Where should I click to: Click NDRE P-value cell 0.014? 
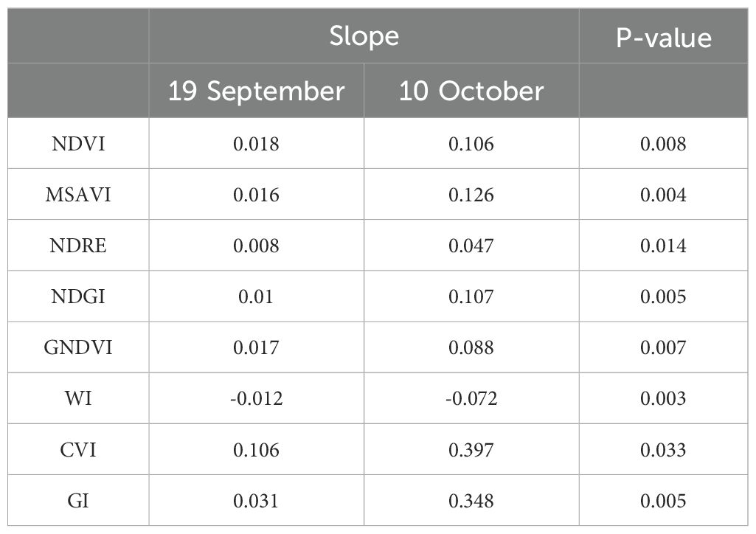(663, 246)
